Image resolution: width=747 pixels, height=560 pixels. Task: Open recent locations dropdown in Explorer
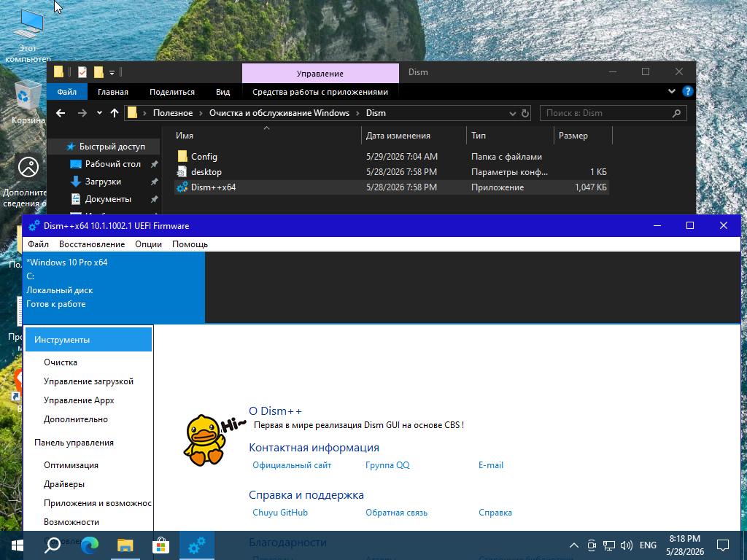99,113
